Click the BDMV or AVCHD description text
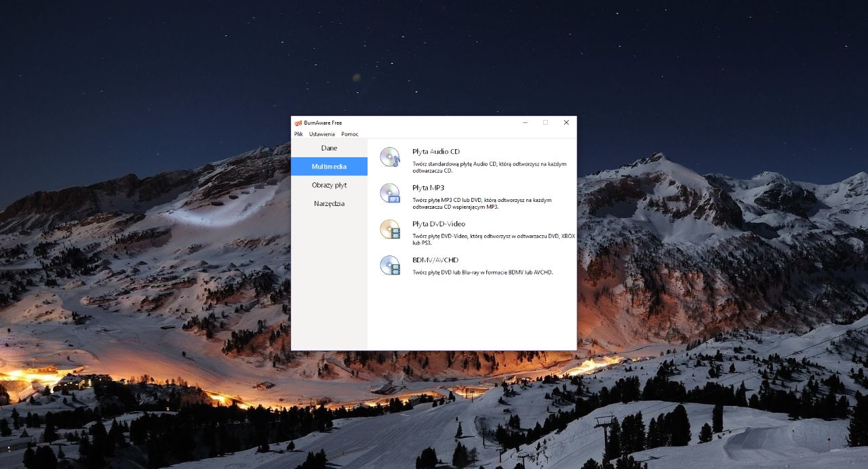The width and height of the screenshot is (868, 469). [483, 272]
